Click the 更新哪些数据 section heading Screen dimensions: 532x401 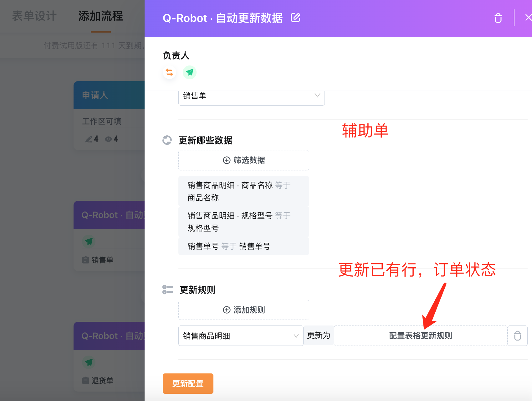205,140
